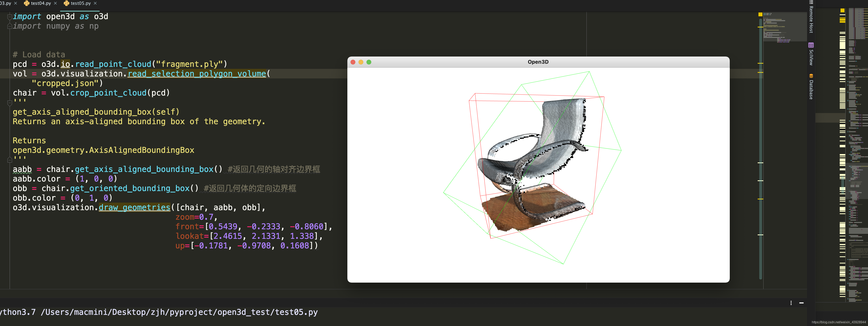This screenshot has height=326, width=868.
Task: Click the underlined io module reference
Action: click(65, 64)
